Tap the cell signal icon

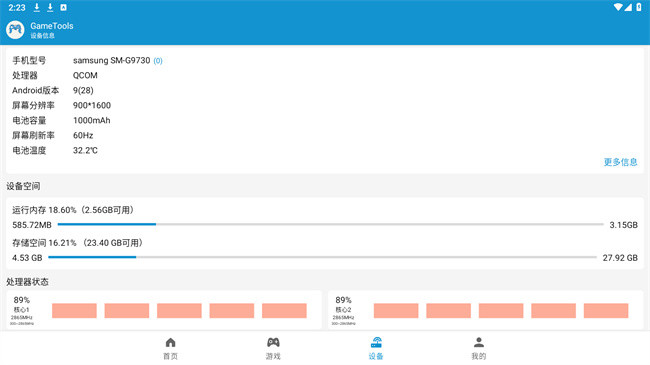(628, 7)
